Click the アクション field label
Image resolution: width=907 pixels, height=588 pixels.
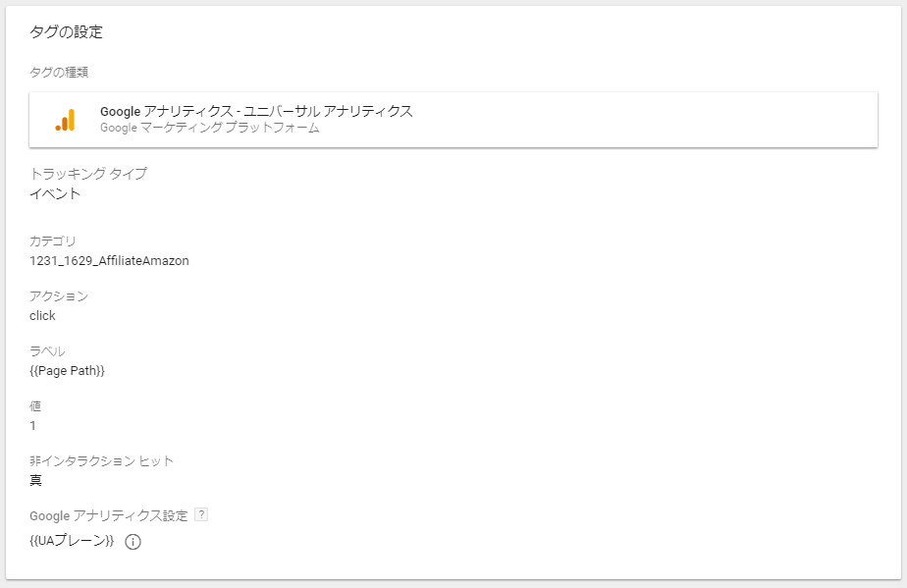59,295
